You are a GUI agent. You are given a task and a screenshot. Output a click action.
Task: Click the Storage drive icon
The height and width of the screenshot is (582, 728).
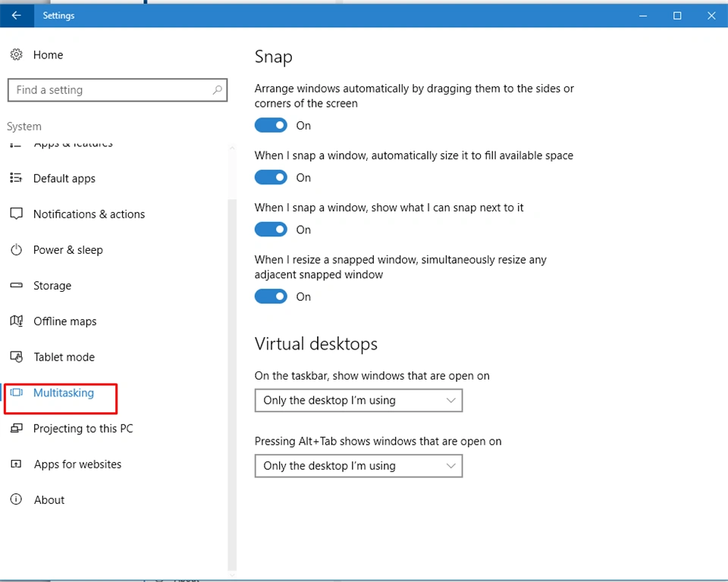(x=16, y=286)
